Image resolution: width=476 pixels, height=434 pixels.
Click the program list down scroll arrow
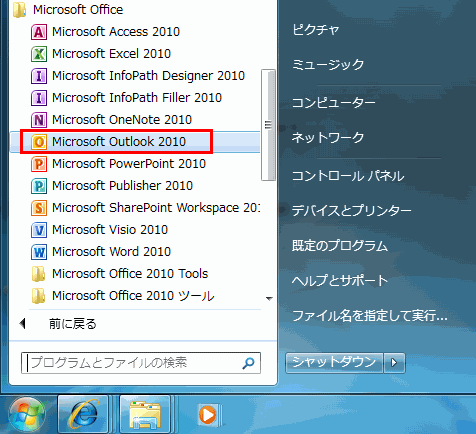(x=269, y=299)
